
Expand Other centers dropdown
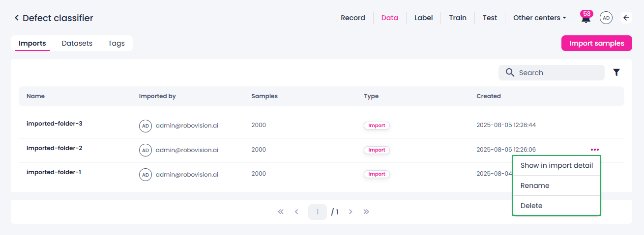[x=540, y=18]
